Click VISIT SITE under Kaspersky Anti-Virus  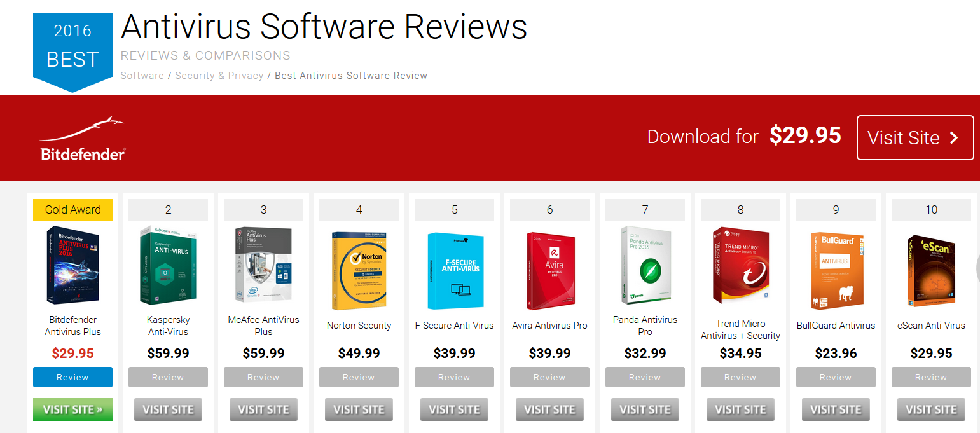click(168, 409)
